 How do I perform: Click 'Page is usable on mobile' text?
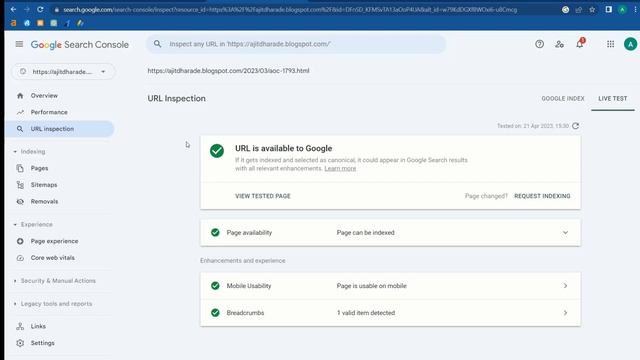pyautogui.click(x=371, y=286)
